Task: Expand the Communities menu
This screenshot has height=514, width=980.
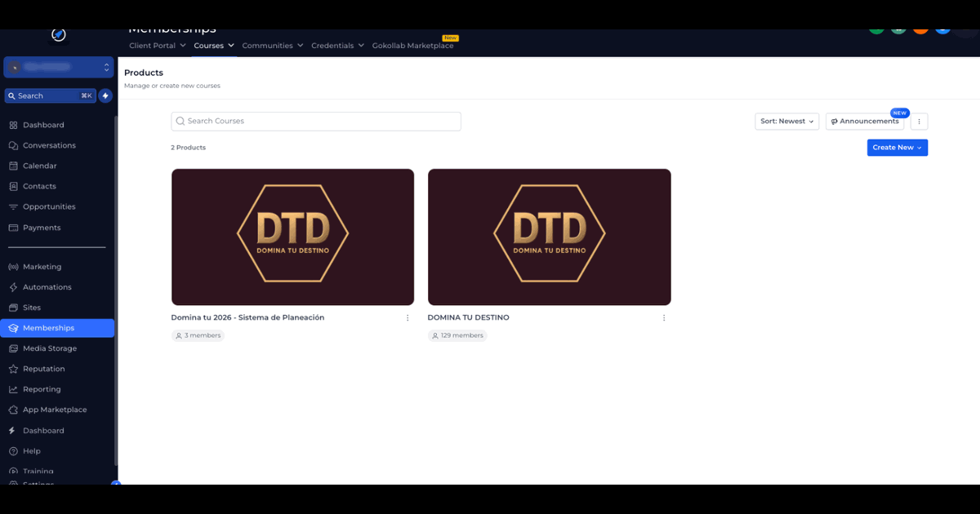Action: click(273, 46)
